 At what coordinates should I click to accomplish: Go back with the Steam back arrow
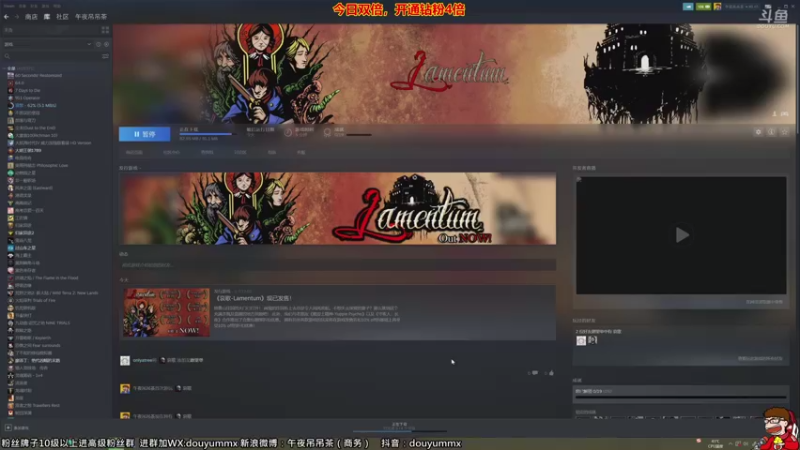[6, 17]
